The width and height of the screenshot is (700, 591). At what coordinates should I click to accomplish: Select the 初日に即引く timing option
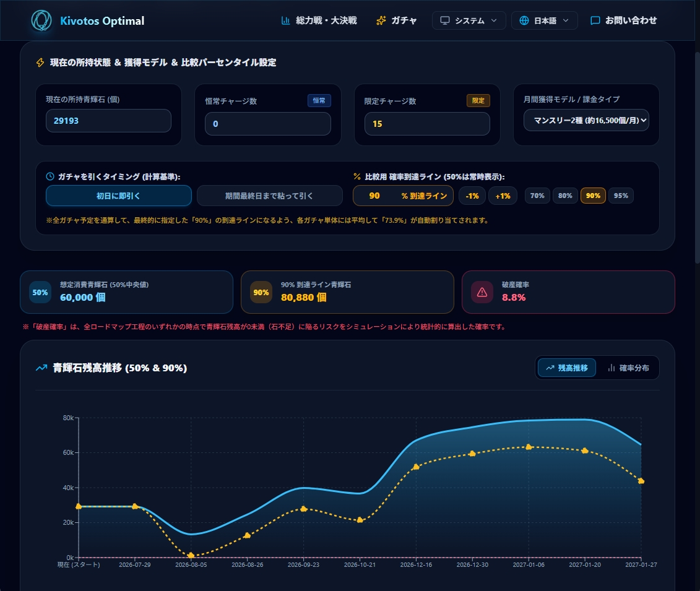(119, 196)
